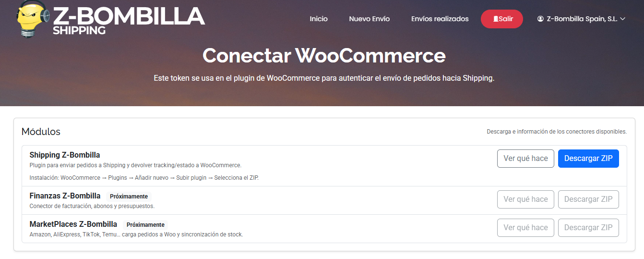View what Shipping Z-Bombilla plugin does

tap(525, 159)
